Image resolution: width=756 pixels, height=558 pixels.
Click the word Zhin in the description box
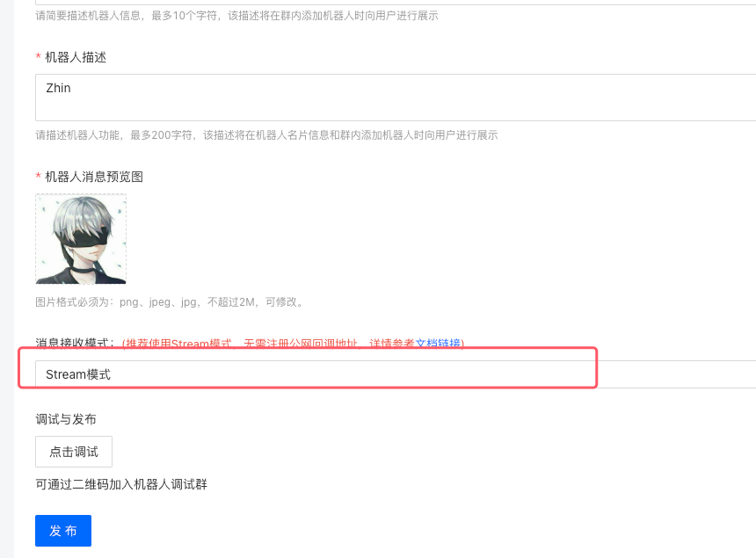click(x=58, y=88)
